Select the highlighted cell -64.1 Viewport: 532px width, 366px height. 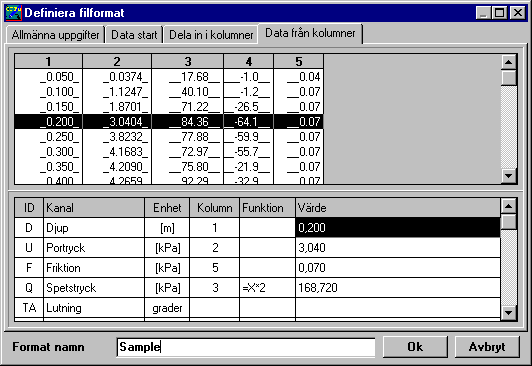pyautogui.click(x=249, y=121)
